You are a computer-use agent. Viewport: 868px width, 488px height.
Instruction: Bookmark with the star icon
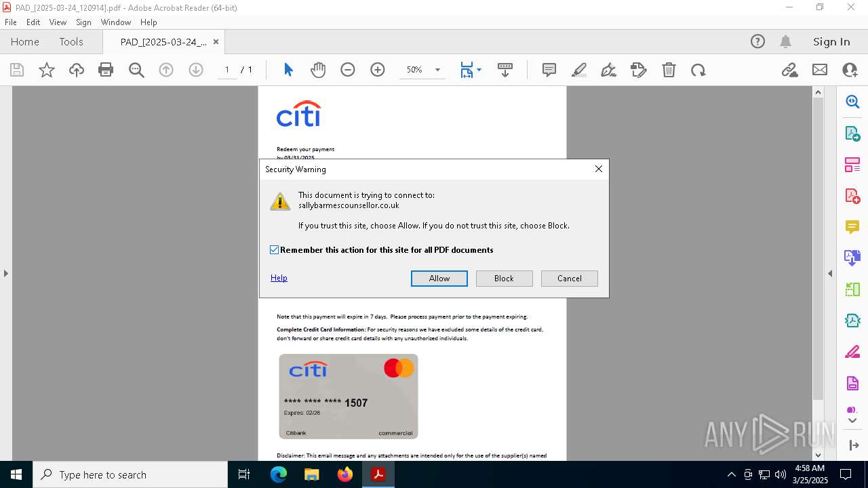[x=47, y=70]
